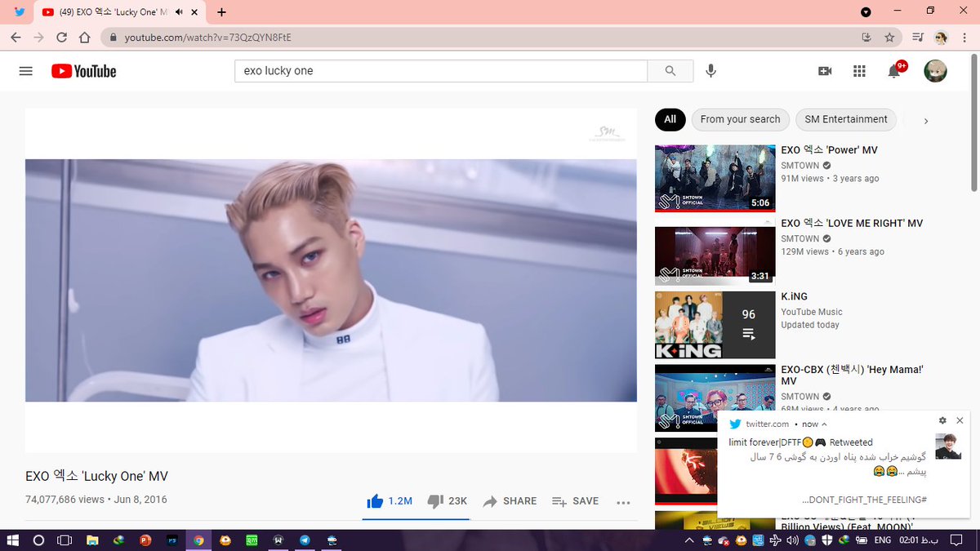The width and height of the screenshot is (980, 551).
Task: Select the From your search chip
Action: point(740,119)
